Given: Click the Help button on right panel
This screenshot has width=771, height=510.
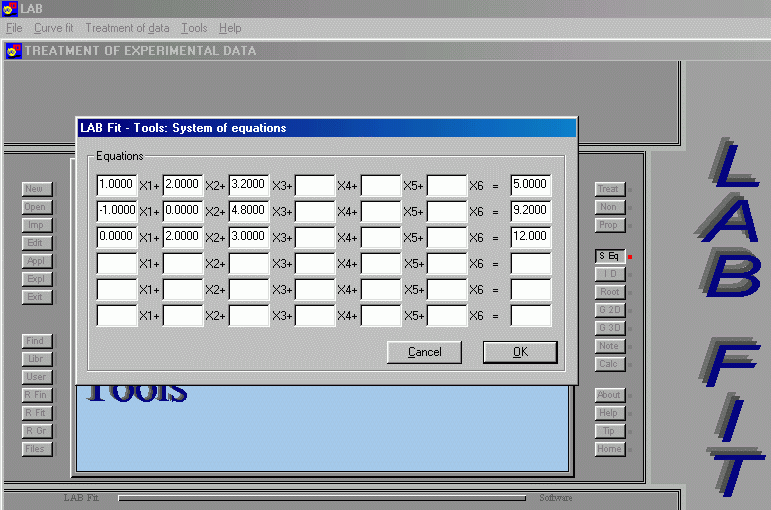Looking at the screenshot, I should [x=610, y=413].
